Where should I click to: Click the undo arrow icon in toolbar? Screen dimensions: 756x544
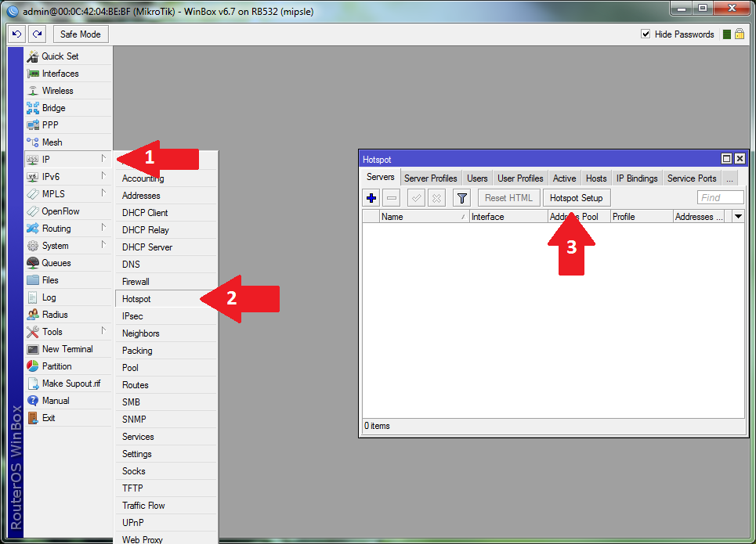pos(17,34)
